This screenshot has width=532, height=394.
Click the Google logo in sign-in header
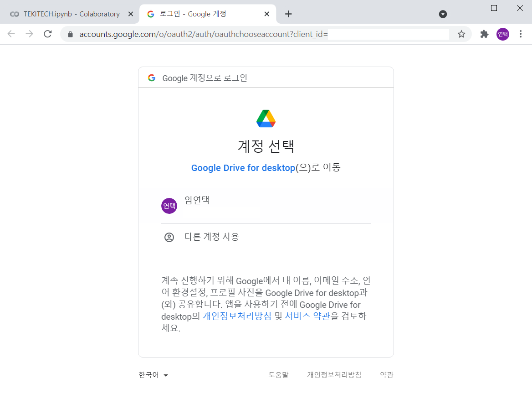point(152,78)
